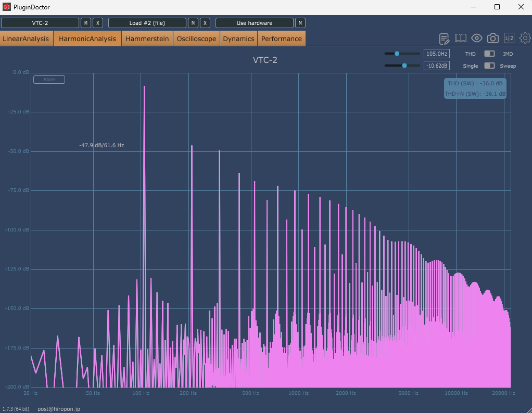Click the THD label
The image size is (532, 413).
[x=470, y=54]
